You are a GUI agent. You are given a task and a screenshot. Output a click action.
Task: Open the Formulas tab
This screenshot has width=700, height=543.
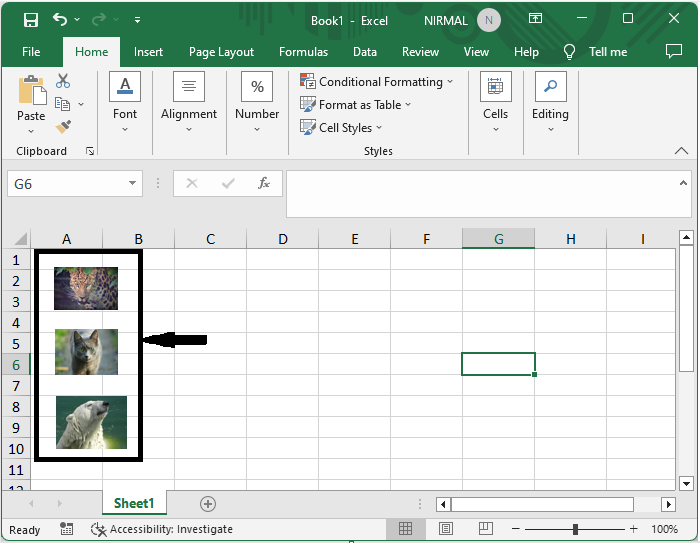point(304,52)
